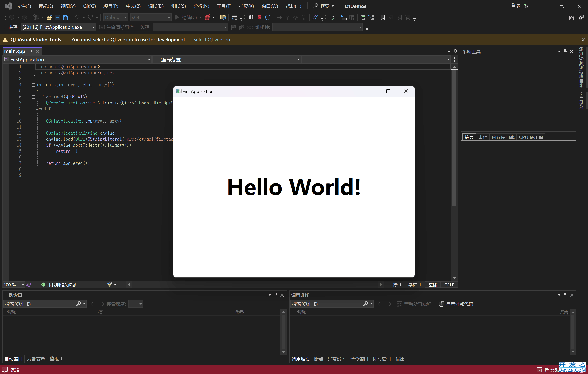This screenshot has width=588, height=374.
Task: Click the Select Qt version... link
Action: tap(213, 40)
